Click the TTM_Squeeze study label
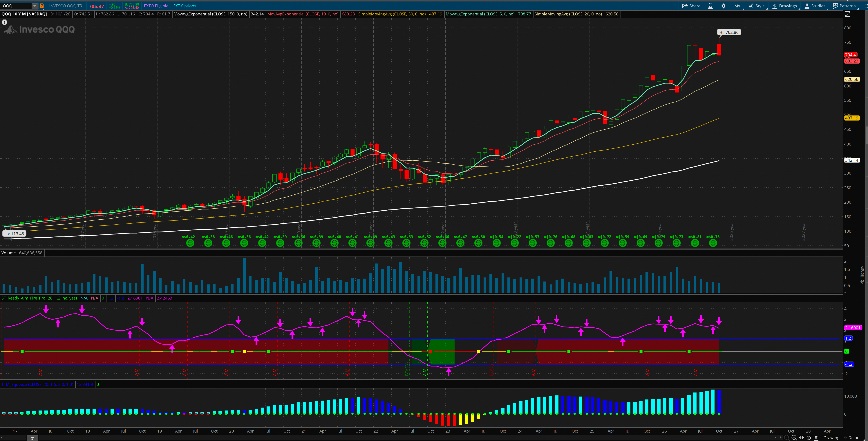Image resolution: width=868 pixels, height=441 pixels. pyautogui.click(x=37, y=384)
